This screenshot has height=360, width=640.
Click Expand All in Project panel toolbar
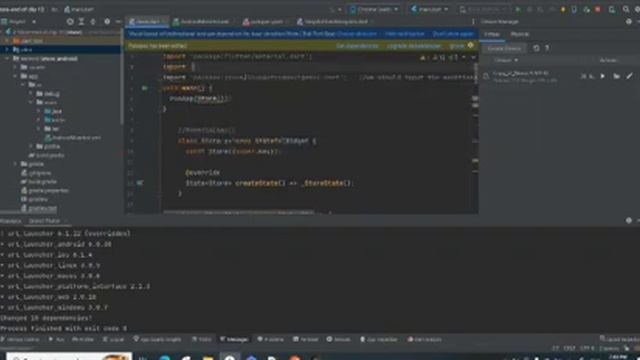click(x=81, y=22)
